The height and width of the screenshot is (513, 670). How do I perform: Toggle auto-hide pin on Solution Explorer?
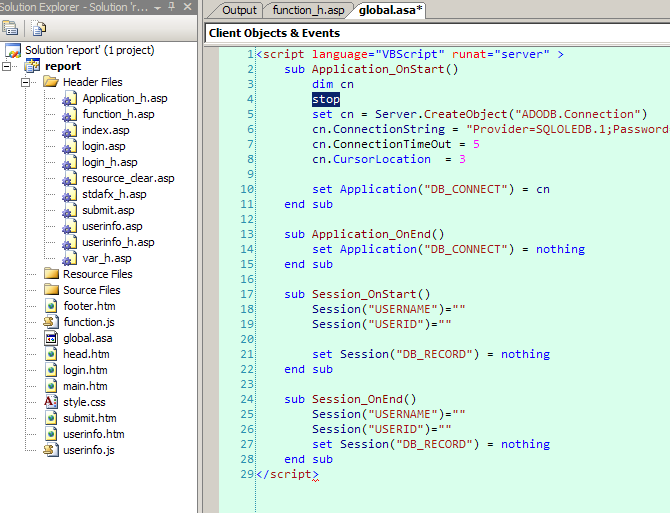[172, 6]
